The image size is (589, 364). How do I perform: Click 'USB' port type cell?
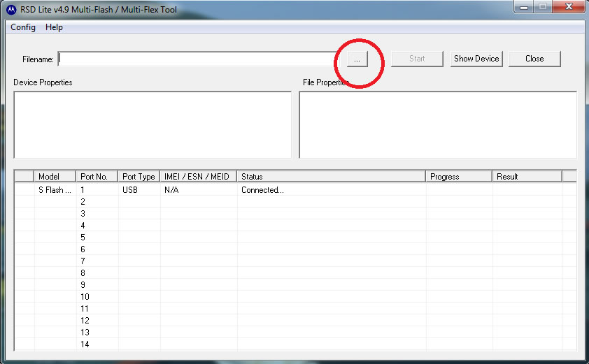tap(130, 190)
